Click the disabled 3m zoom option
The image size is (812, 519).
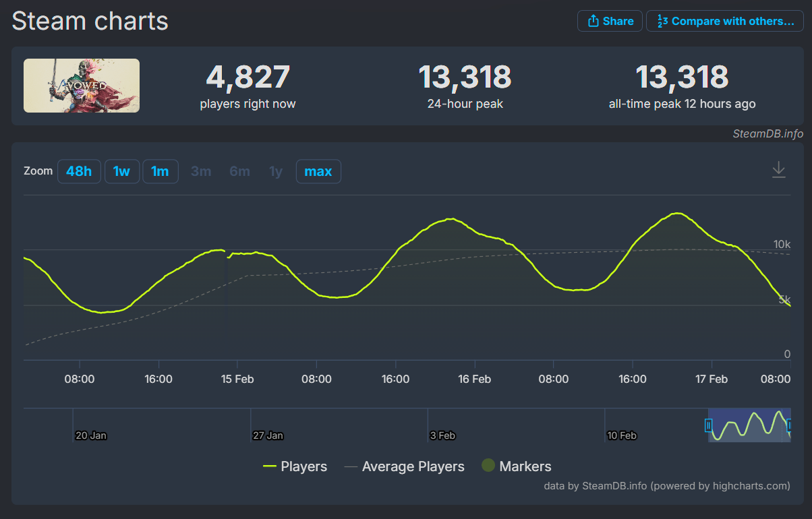coord(201,171)
